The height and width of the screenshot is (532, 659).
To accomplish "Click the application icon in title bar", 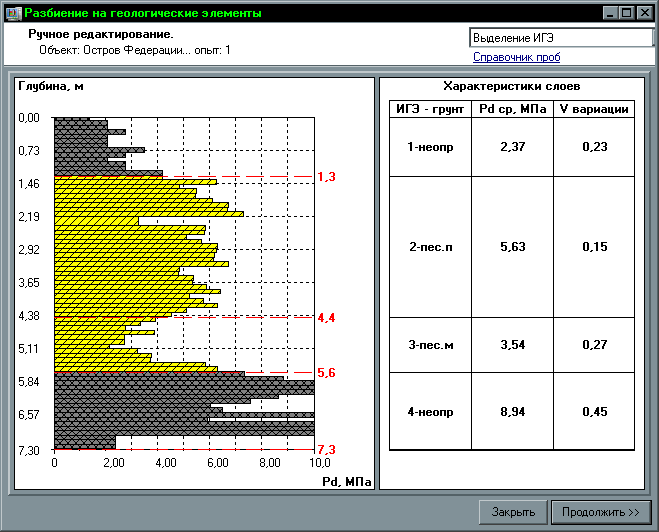I will [13, 14].
